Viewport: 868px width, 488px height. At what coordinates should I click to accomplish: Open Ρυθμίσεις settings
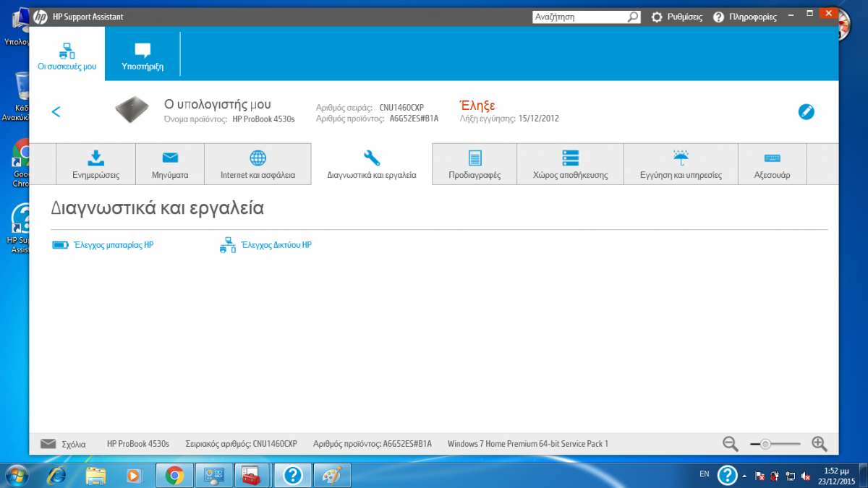(x=676, y=17)
